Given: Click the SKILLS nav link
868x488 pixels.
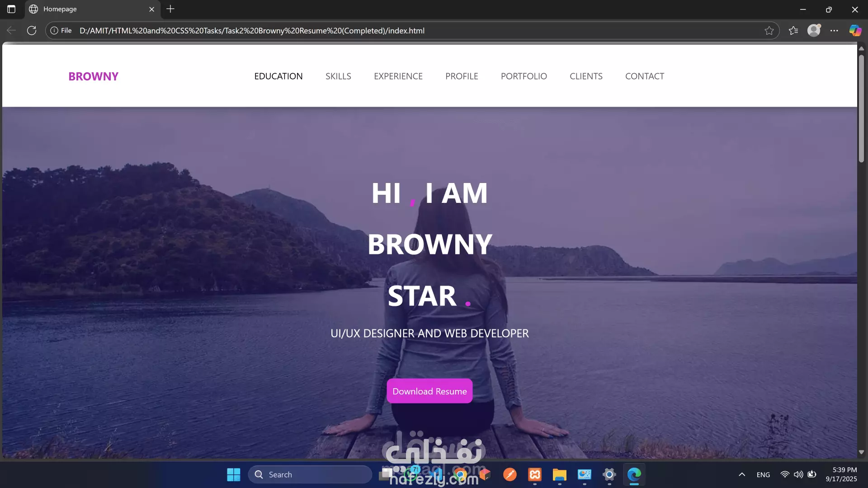Looking at the screenshot, I should [x=338, y=76].
